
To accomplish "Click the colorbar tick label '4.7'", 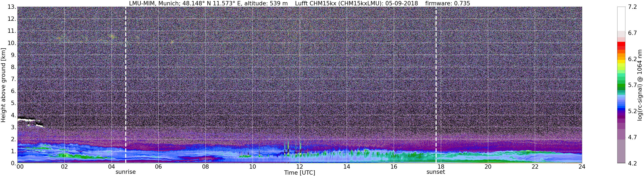I will [x=632, y=137].
